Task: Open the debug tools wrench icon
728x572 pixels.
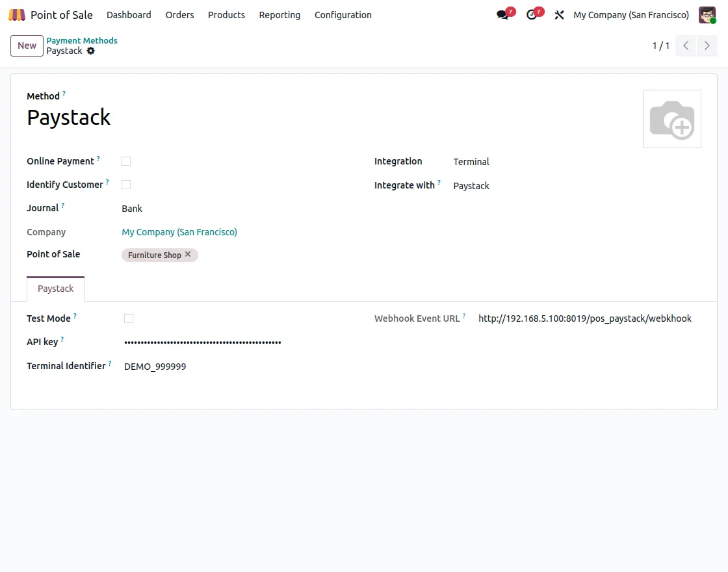Action: click(x=559, y=15)
